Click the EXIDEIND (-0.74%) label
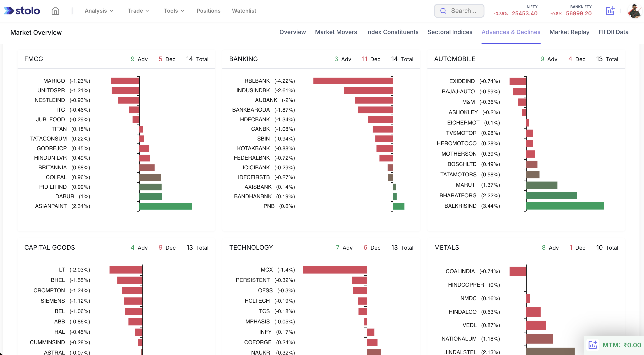The height and width of the screenshot is (355, 644). click(x=475, y=81)
